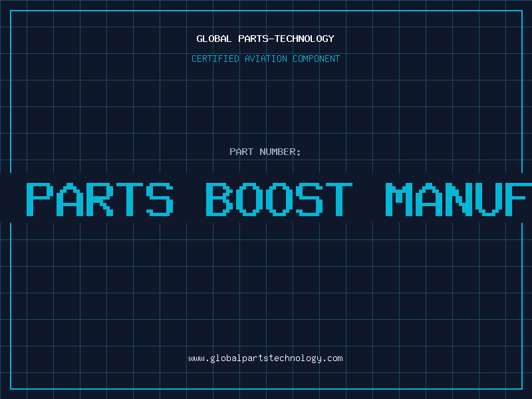Click the letter M in MANUF
Viewport: 532px width, 399px height.
(x=398, y=199)
